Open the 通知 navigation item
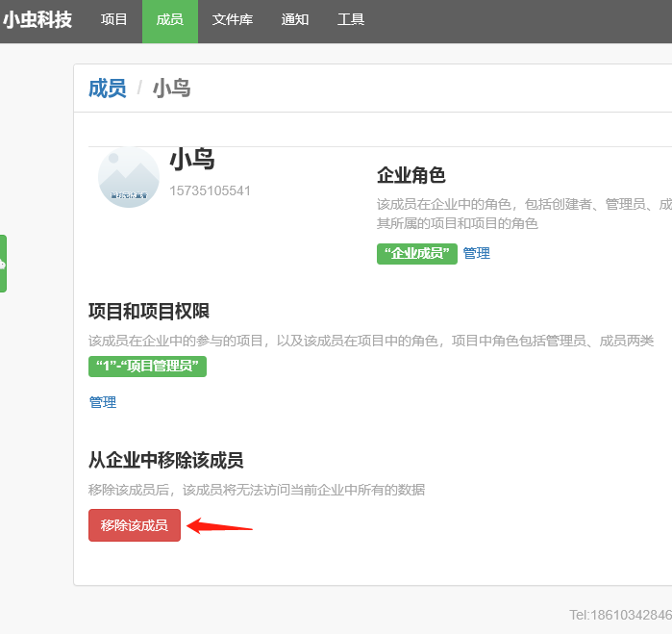This screenshot has width=672, height=634. 295,20
